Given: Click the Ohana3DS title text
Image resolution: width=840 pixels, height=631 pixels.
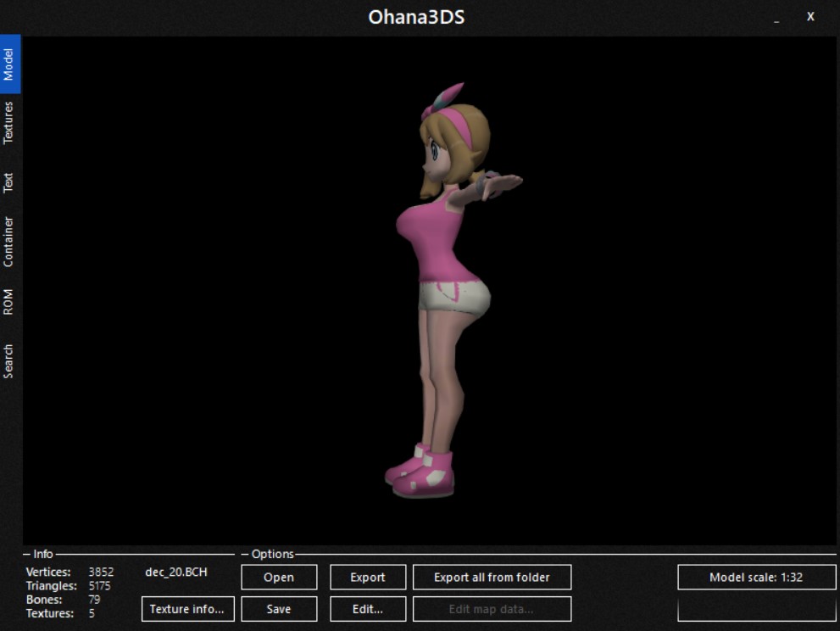Looking at the screenshot, I should pyautogui.click(x=416, y=17).
